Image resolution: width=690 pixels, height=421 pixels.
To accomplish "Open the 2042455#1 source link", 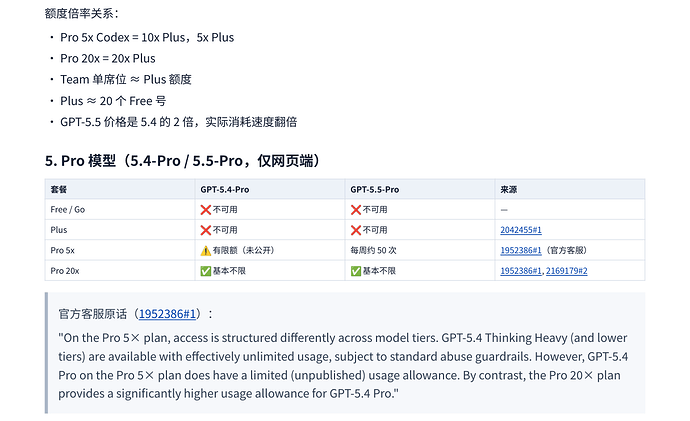I will (x=521, y=230).
